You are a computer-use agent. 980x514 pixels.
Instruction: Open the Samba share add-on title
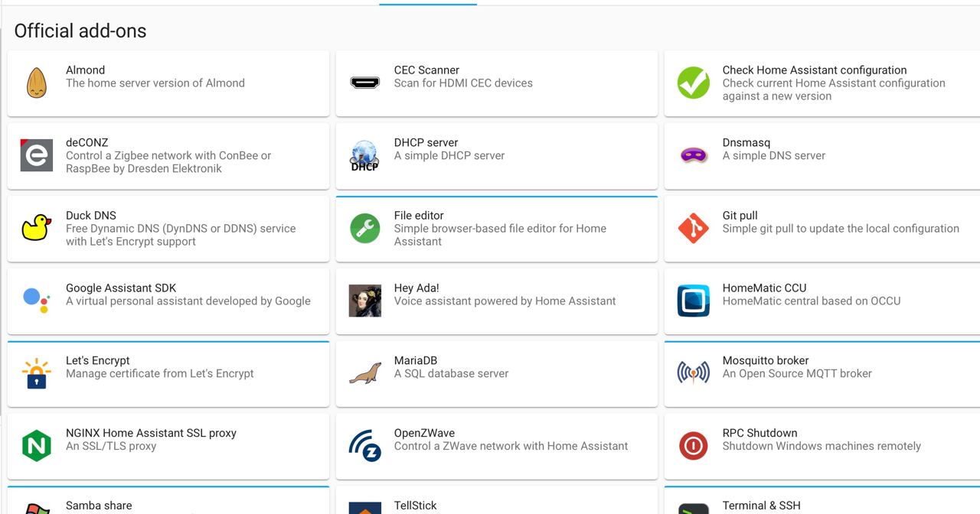pyautogui.click(x=99, y=506)
